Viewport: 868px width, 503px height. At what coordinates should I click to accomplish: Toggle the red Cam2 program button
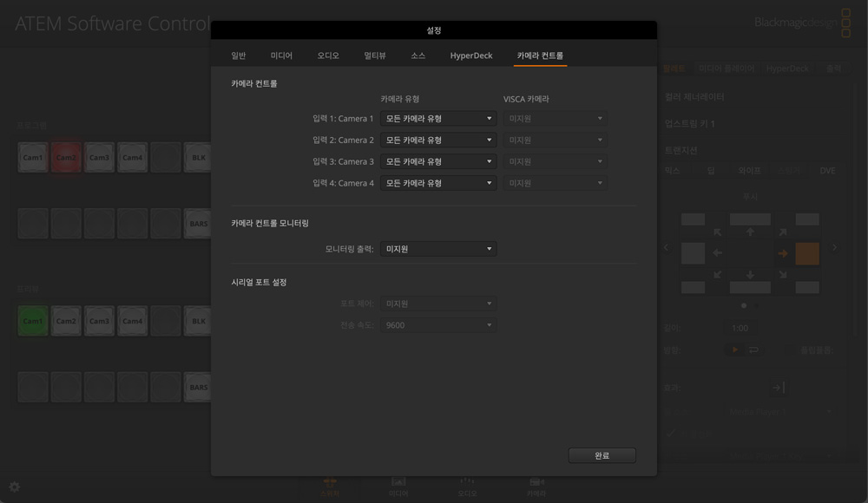pyautogui.click(x=66, y=158)
